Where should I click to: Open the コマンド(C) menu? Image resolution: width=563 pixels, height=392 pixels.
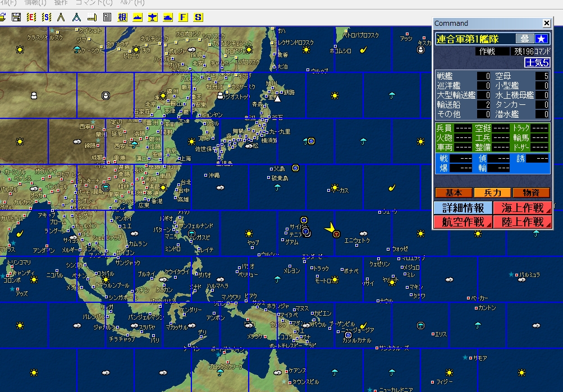[94, 3]
